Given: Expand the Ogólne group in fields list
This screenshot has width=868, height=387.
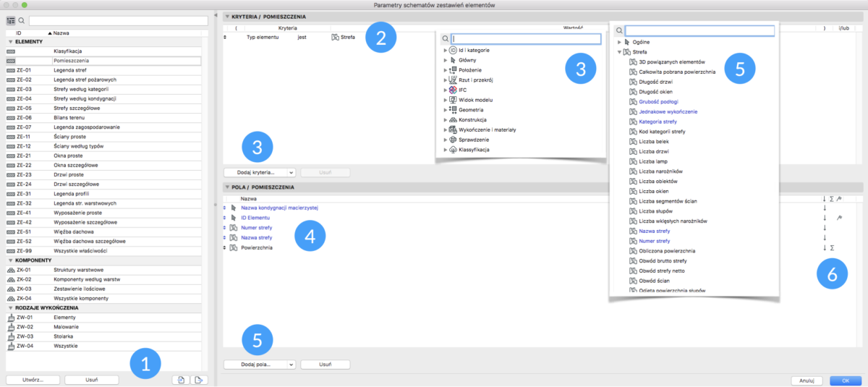Looking at the screenshot, I should [619, 43].
